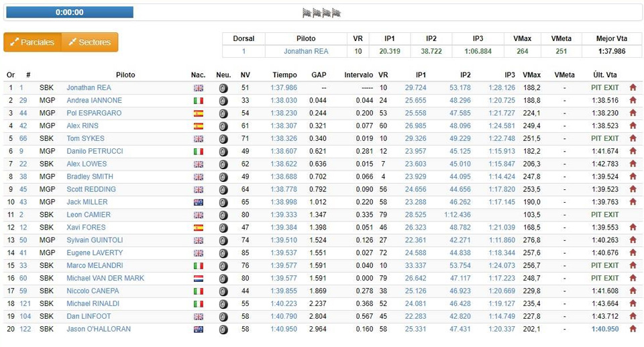This screenshot has width=644, height=347.
Task: Click best lap value 1:37.986 in summary
Action: (612, 52)
